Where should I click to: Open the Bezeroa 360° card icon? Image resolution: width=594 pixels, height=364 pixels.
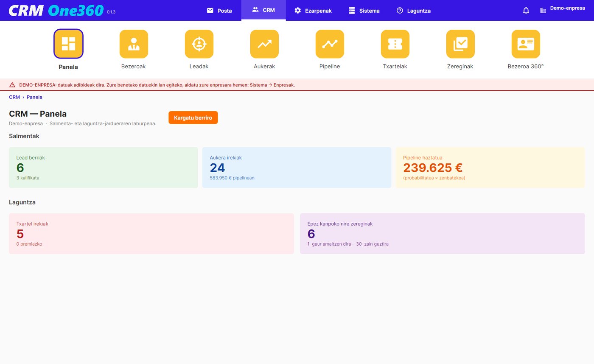point(526,44)
